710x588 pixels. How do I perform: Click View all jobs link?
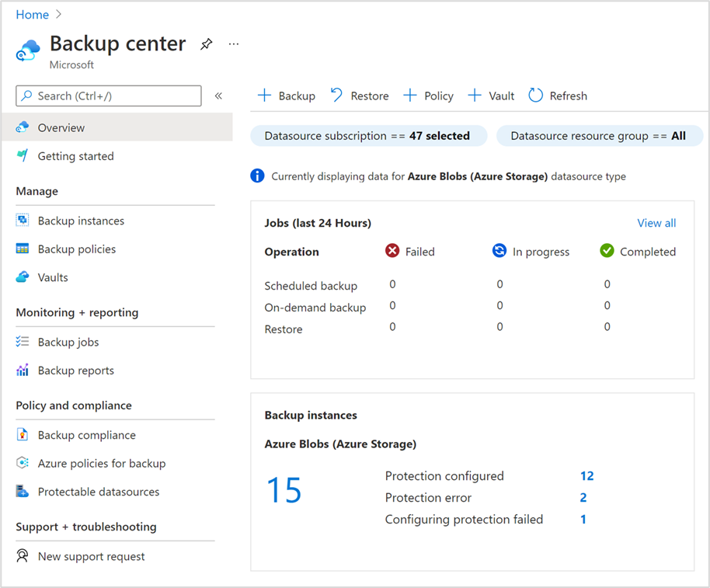(656, 223)
